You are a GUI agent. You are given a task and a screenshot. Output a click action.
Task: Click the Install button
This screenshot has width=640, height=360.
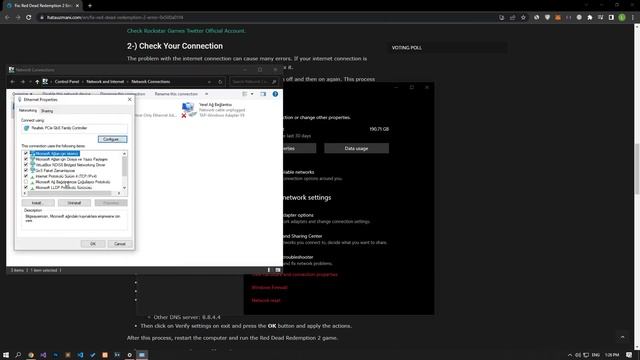pos(38,203)
